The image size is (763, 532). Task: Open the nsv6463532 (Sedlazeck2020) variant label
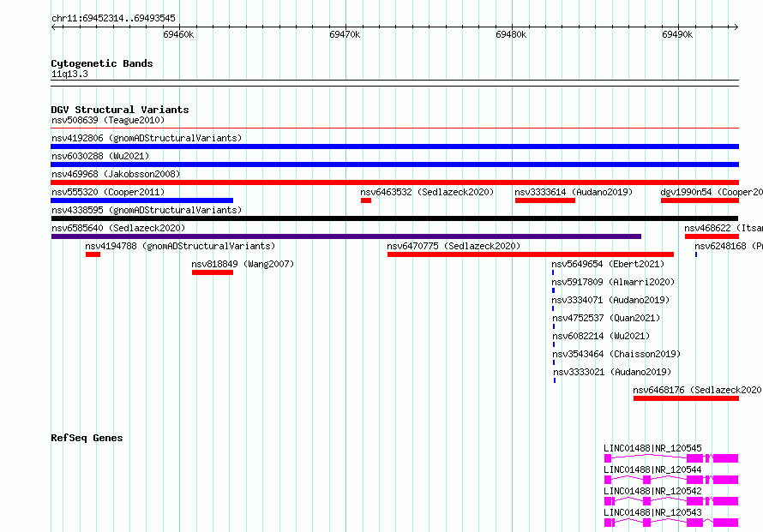(427, 192)
